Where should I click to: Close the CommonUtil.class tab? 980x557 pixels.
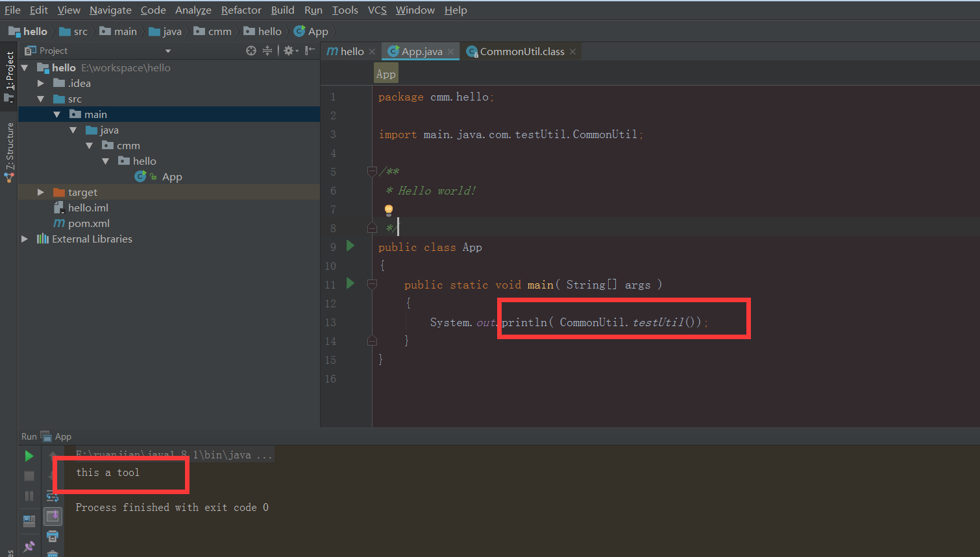572,52
